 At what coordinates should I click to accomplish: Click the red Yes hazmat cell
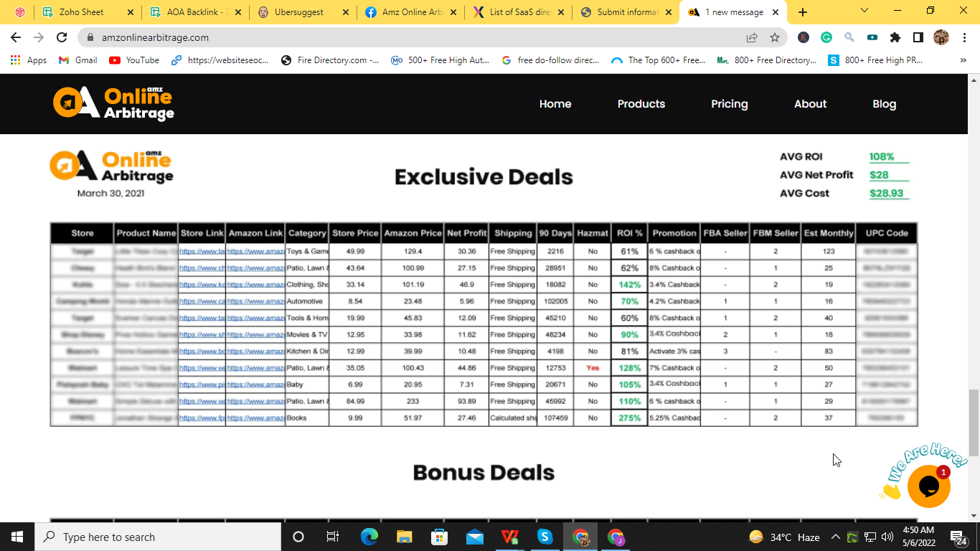tap(593, 368)
